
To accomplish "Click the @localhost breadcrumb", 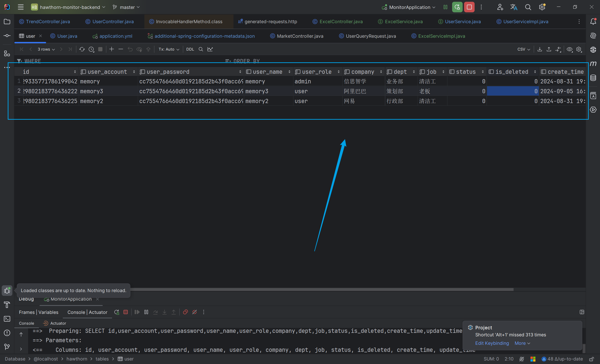I will click(x=45, y=359).
